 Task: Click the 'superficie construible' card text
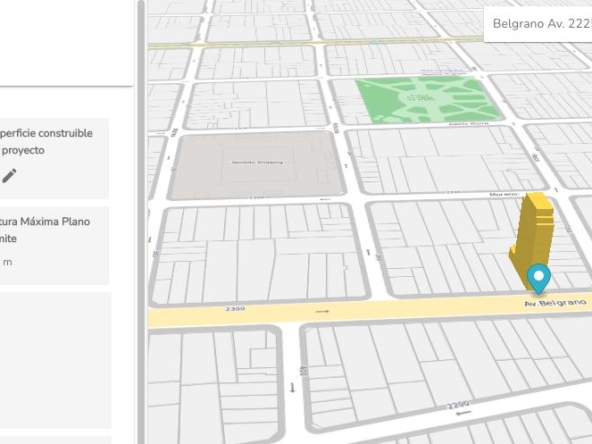pos(46,142)
